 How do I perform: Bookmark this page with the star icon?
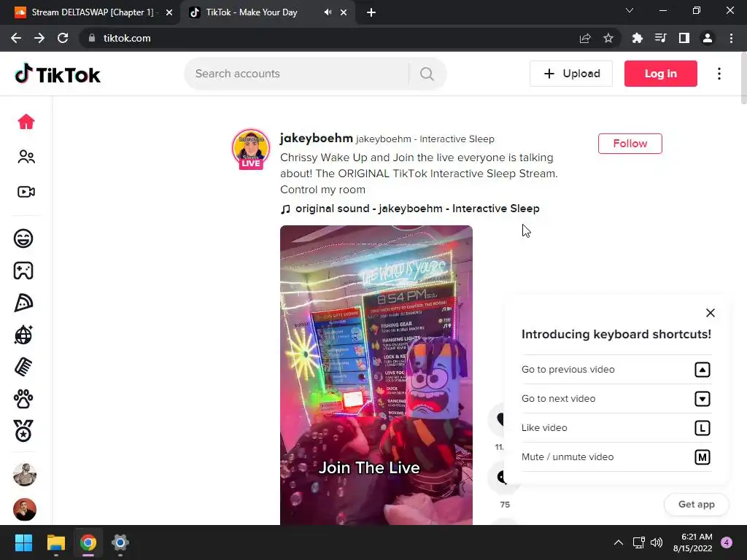pyautogui.click(x=608, y=38)
